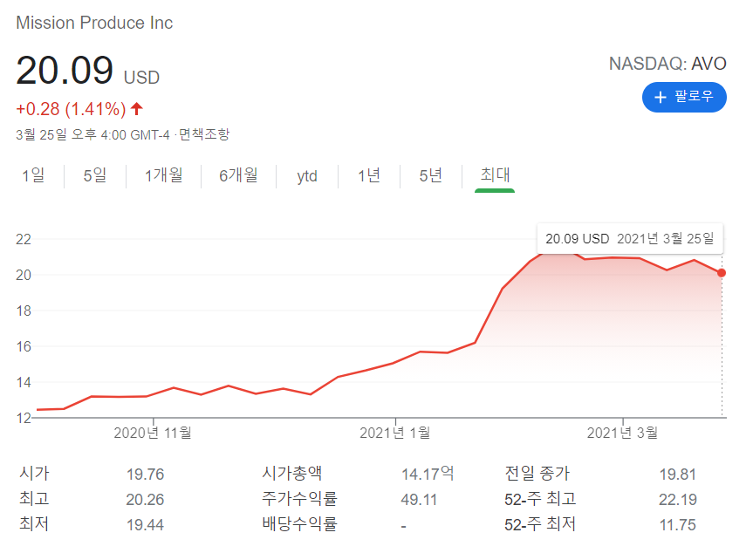Click the 52-주 최고 label
This screenshot has width=753, height=560.
[x=540, y=499]
